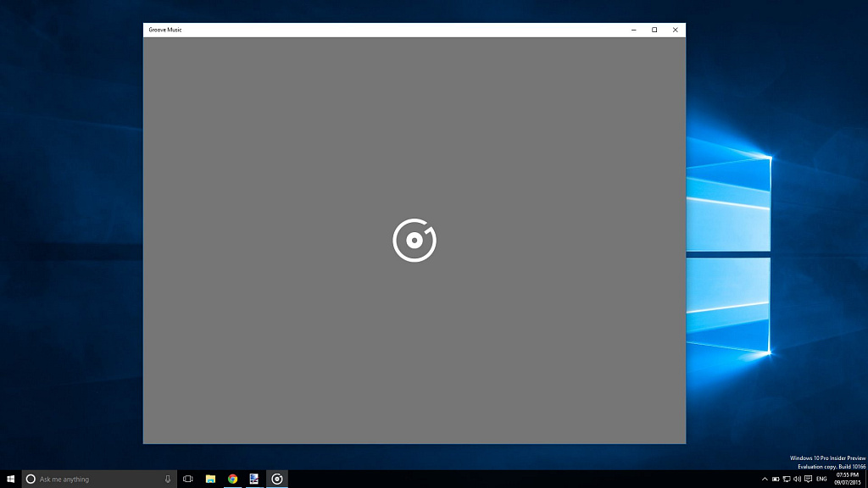Image resolution: width=868 pixels, height=488 pixels.
Task: Switch input language via ENG indicator
Action: [821, 480]
